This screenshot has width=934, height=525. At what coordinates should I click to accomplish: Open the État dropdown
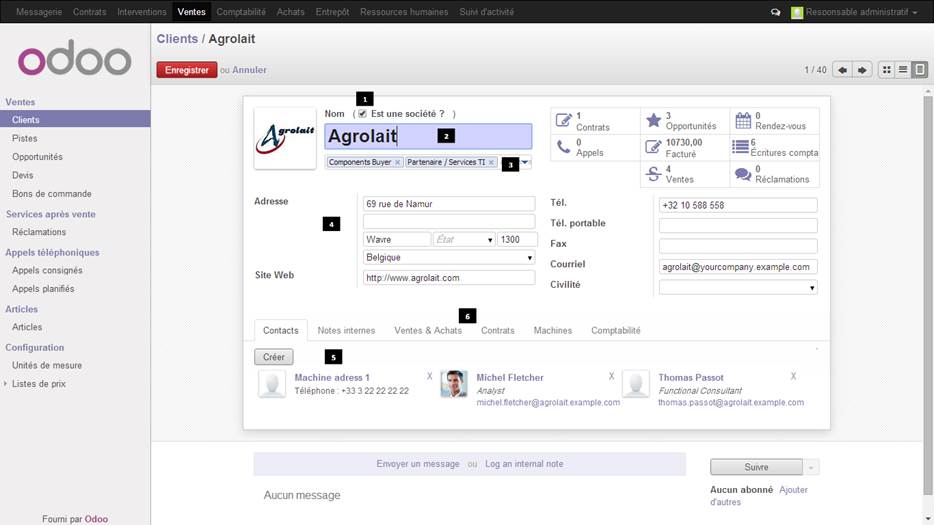pyautogui.click(x=464, y=240)
